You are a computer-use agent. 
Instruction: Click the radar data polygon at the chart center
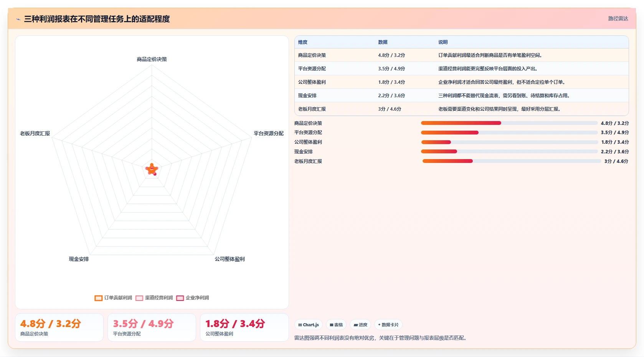point(152,169)
